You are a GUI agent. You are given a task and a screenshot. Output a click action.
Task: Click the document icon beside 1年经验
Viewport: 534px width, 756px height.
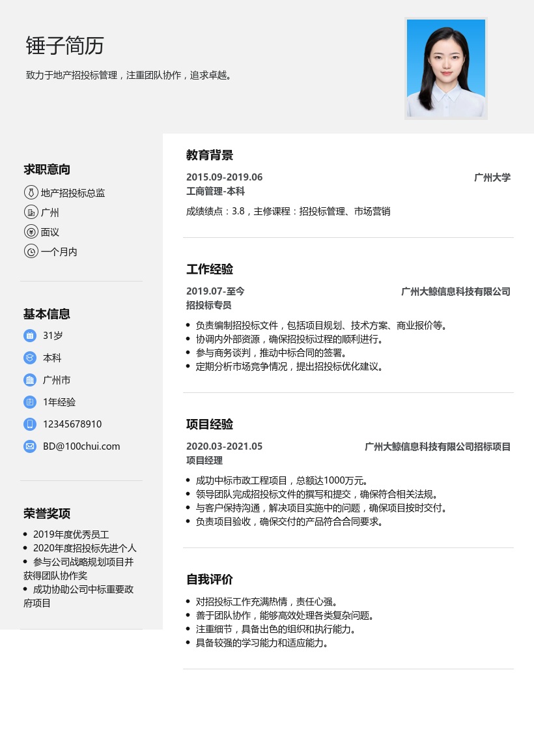click(30, 402)
